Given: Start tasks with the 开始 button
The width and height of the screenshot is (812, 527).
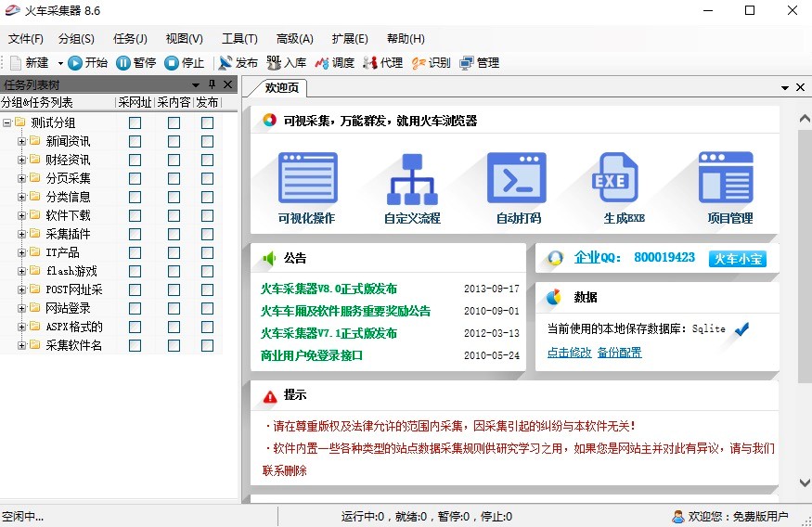Looking at the screenshot, I should click(x=87, y=63).
